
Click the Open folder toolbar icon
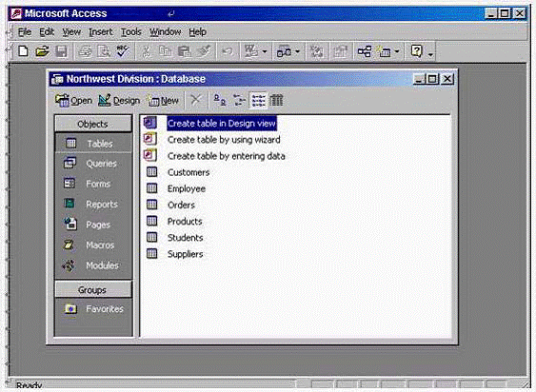pos(42,51)
